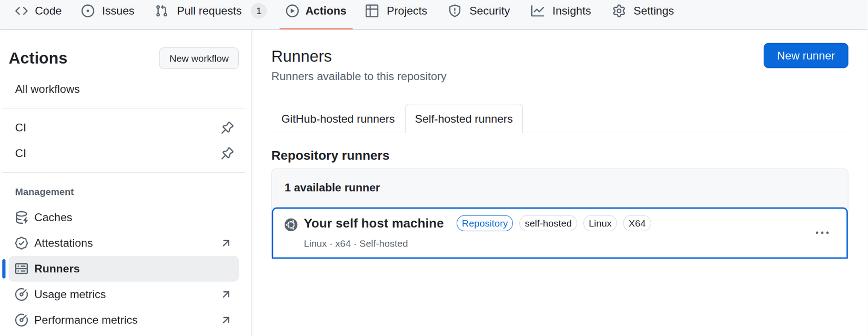
Task: Click the Usage metrics external link arrow
Action: (226, 294)
